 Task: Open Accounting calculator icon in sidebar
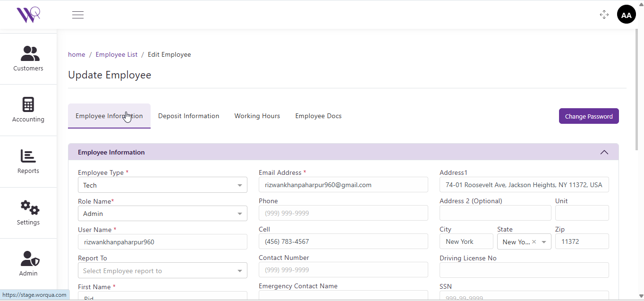click(28, 105)
